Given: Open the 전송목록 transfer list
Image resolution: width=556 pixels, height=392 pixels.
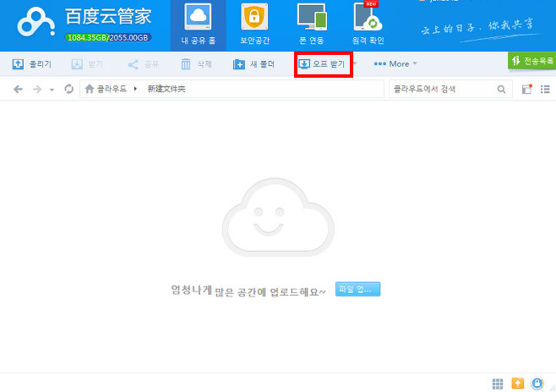Looking at the screenshot, I should click(532, 61).
